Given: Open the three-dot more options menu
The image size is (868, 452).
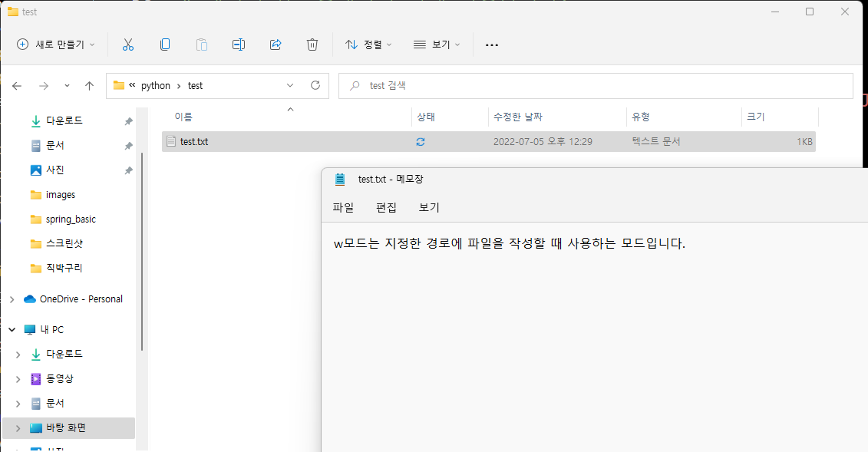Looking at the screenshot, I should pyautogui.click(x=492, y=45).
